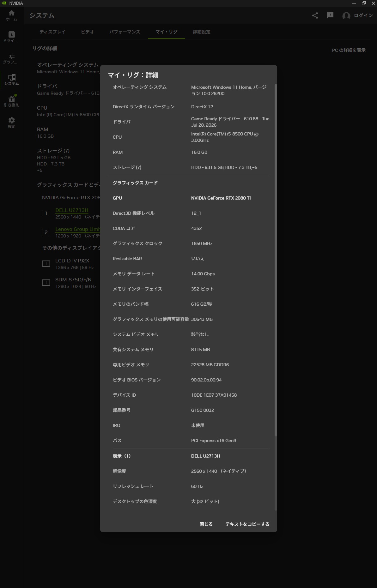The image size is (377, 588).
Task: Click the feedback icon in header
Action: 330,15
